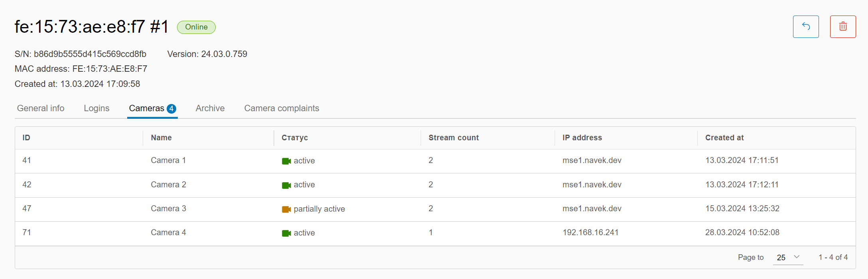Expand page size options via chevron
Viewport: 868px width, 279px height.
point(797,257)
